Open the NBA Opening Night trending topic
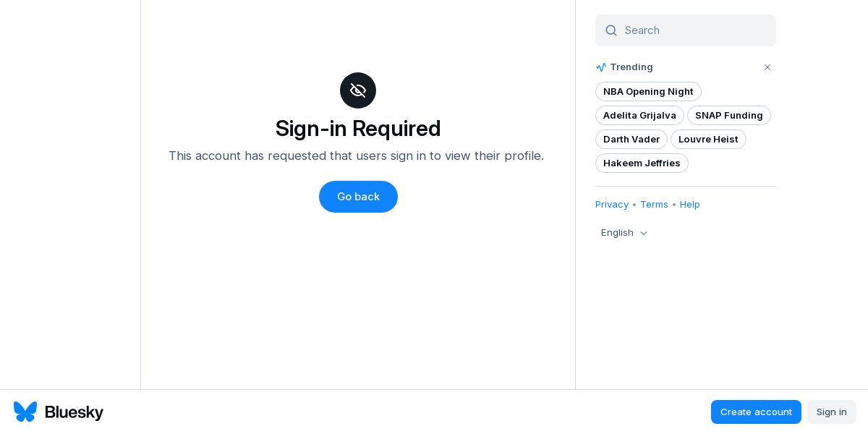 point(648,91)
